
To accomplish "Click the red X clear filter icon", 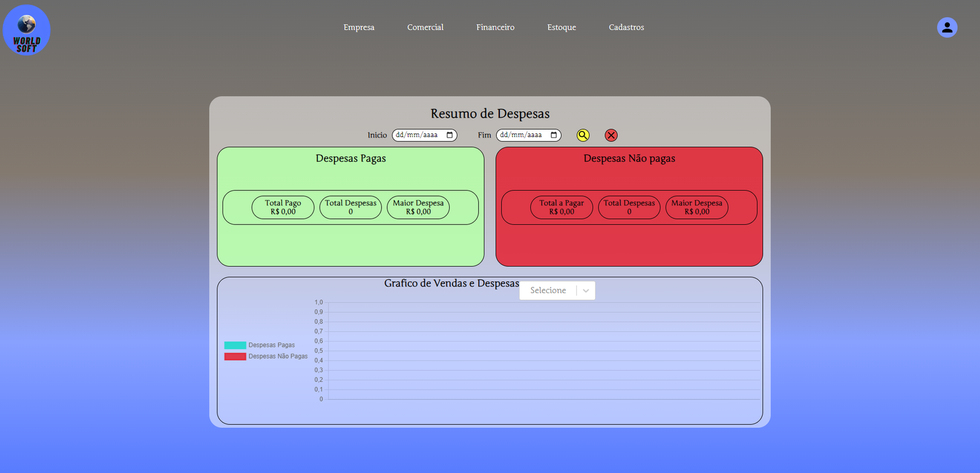I will 611,135.
